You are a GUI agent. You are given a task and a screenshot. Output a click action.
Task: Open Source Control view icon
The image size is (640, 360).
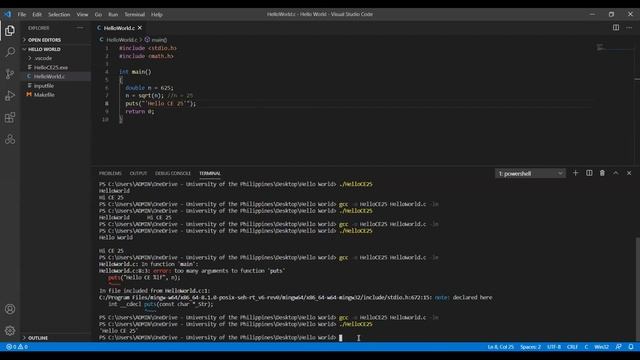[x=10, y=74]
